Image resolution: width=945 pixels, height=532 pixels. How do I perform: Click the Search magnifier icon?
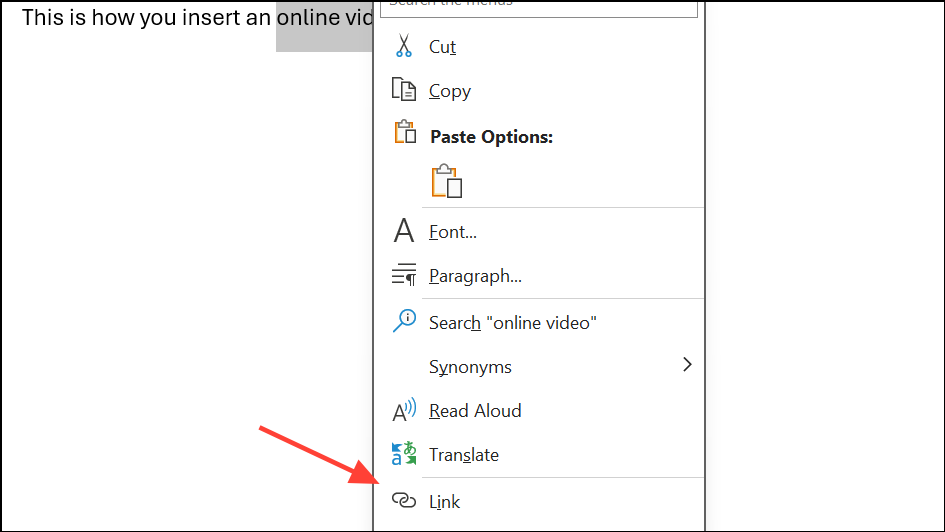[404, 321]
